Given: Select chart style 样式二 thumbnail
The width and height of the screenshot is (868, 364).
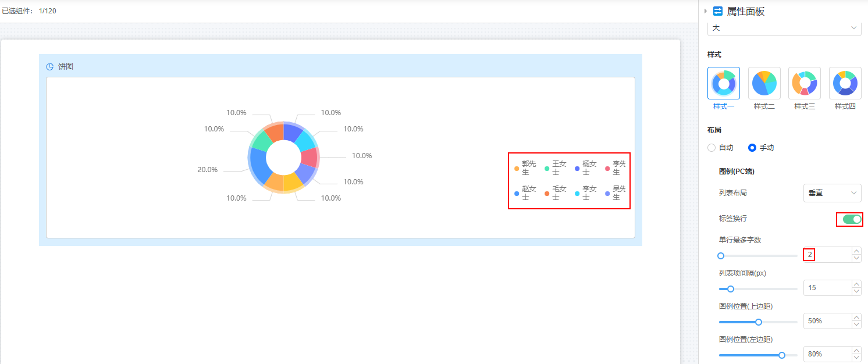Looking at the screenshot, I should tap(764, 83).
